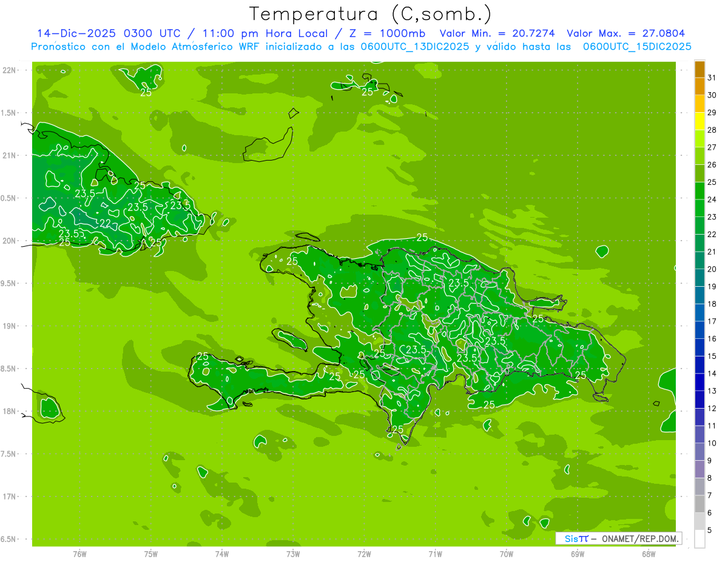Click the 73W longitude axis label
The image size is (728, 562).
click(x=293, y=554)
